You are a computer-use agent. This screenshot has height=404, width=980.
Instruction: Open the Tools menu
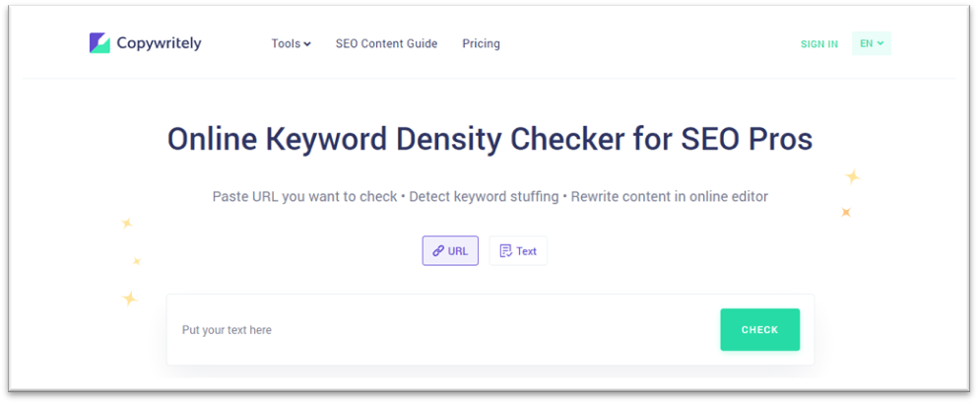click(x=292, y=43)
